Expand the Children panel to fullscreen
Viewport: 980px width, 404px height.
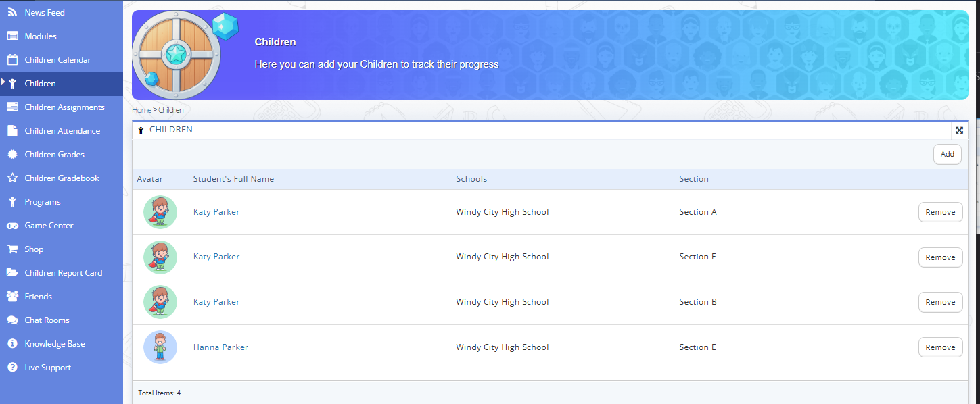[959, 130]
